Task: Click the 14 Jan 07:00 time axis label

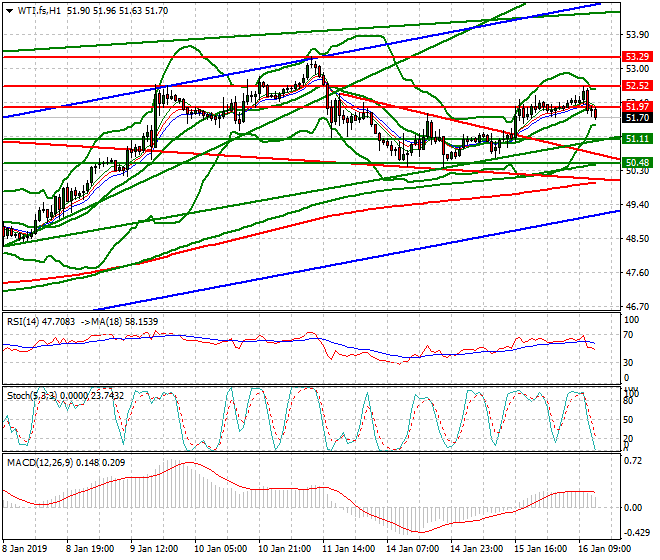Action: point(412,549)
